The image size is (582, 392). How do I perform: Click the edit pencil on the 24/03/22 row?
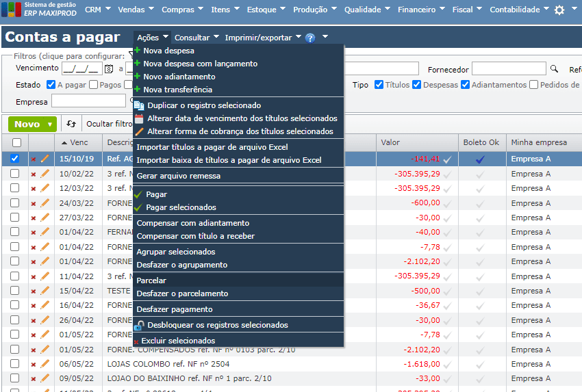[x=45, y=202]
